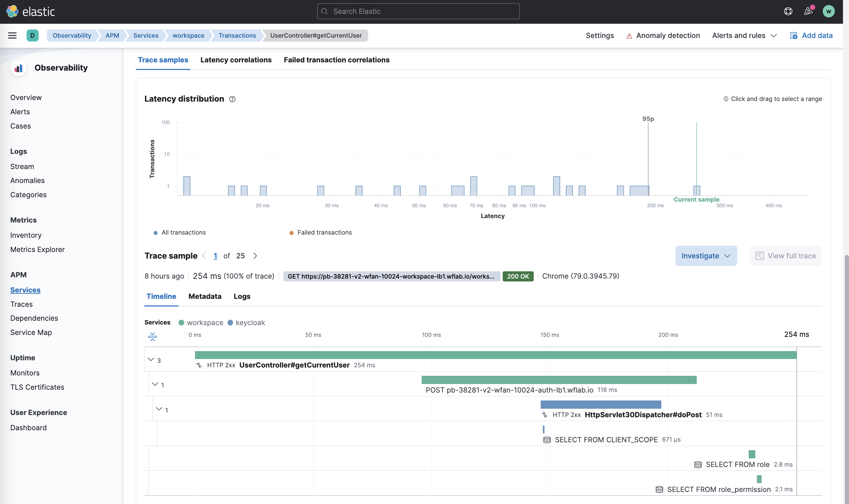The height and width of the screenshot is (504, 849).
Task: Toggle the hamburger navigation menu
Action: click(12, 35)
